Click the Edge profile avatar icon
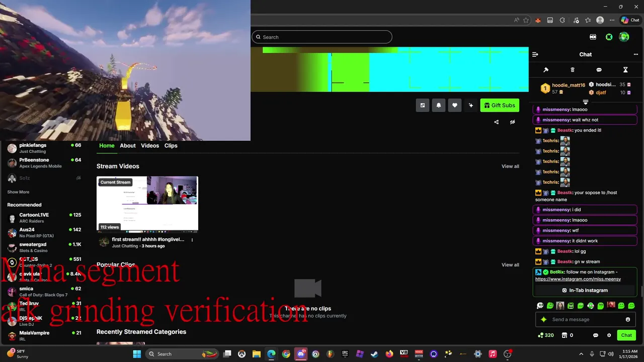The image size is (644, 362). coord(600,20)
